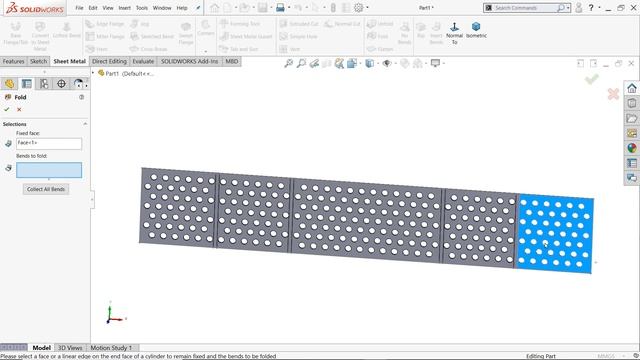Select the Zoom to Area magnifier icon
Viewport: 640px width, 360px height.
click(x=301, y=63)
